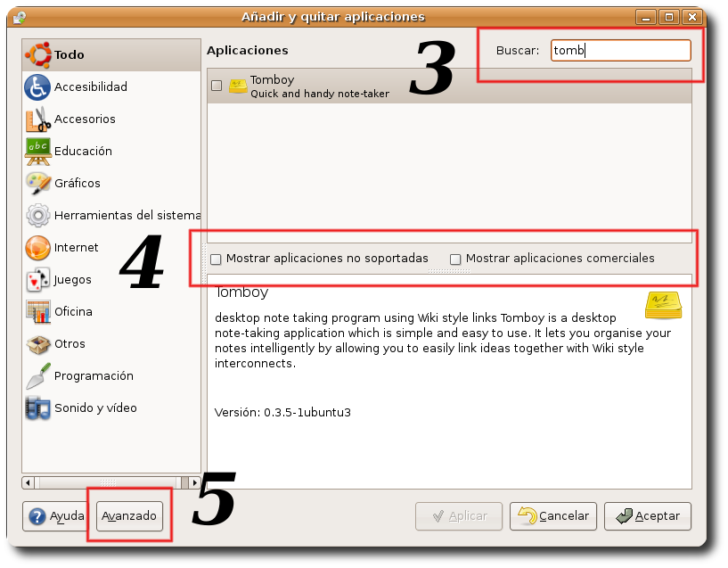
Task: Select the Todo category
Action: [69, 54]
